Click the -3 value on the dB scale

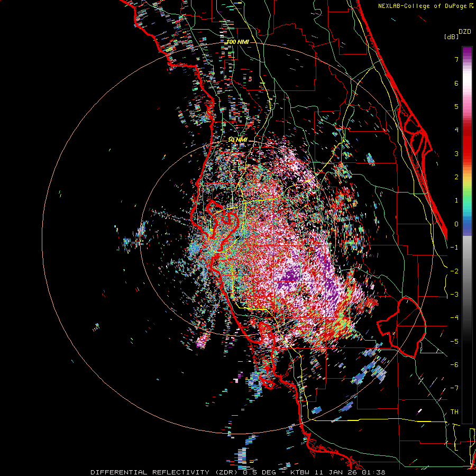click(x=454, y=295)
